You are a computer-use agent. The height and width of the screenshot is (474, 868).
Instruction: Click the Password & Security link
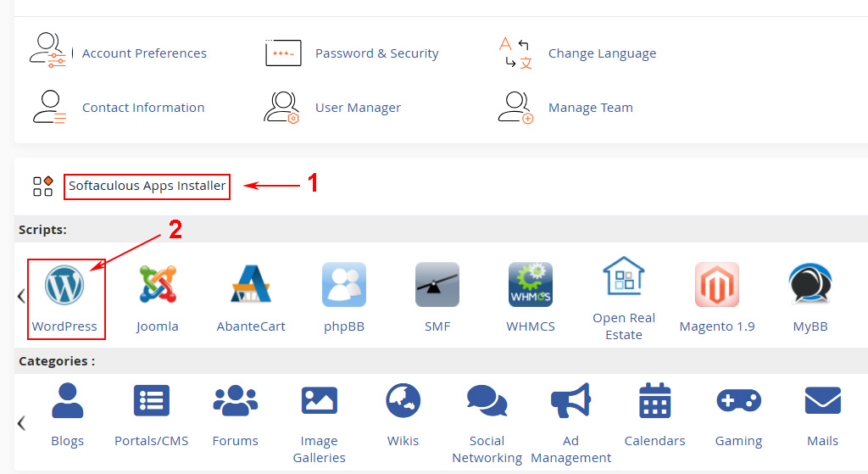[377, 53]
